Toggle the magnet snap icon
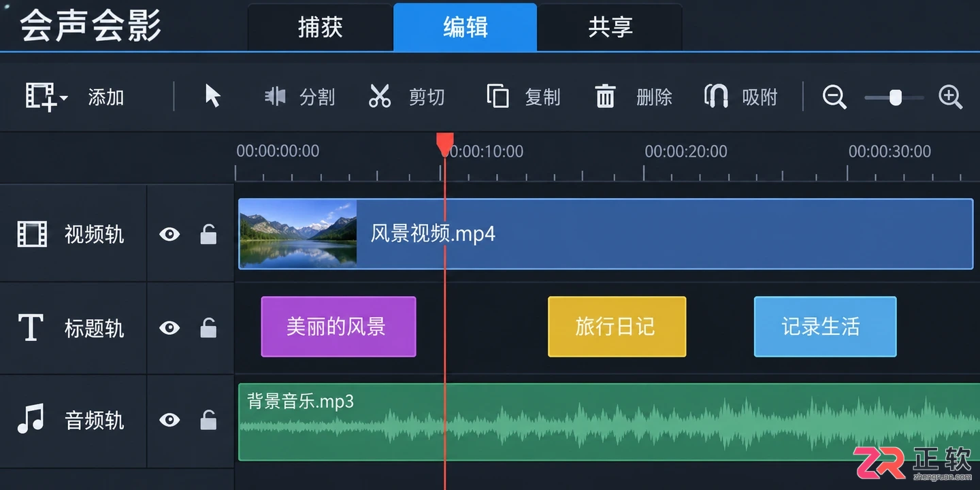 pyautogui.click(x=716, y=96)
